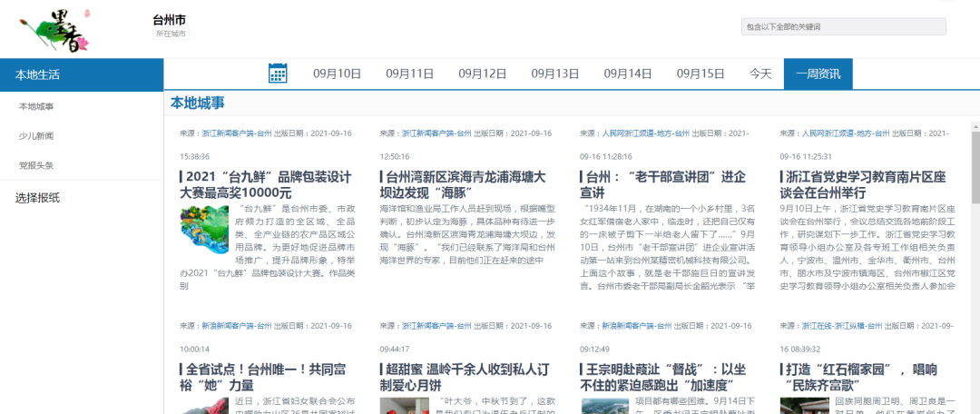Open article 2021“台九鲜”品牌包装设计大赛最高奖10000元

click(267, 184)
